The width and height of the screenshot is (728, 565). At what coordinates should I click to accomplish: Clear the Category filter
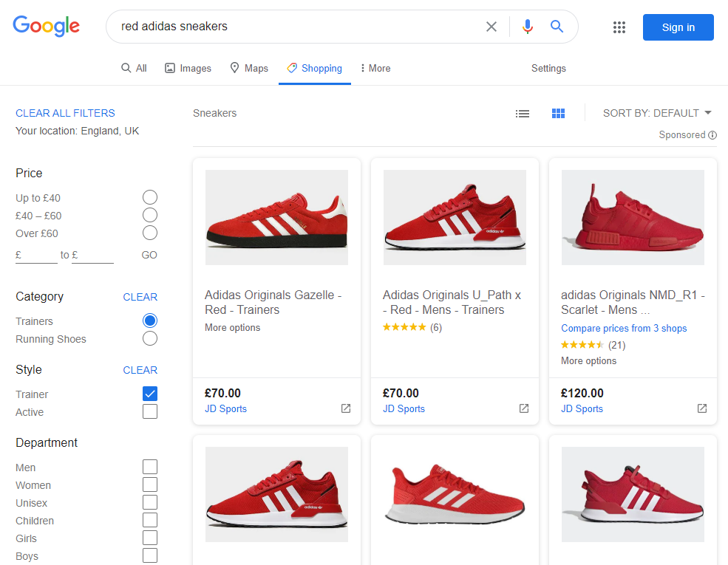click(x=140, y=297)
